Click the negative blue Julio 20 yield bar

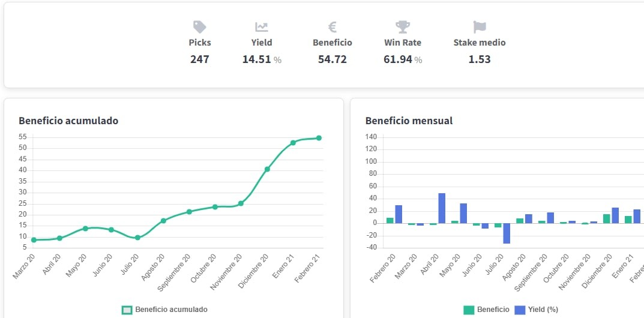(x=507, y=233)
